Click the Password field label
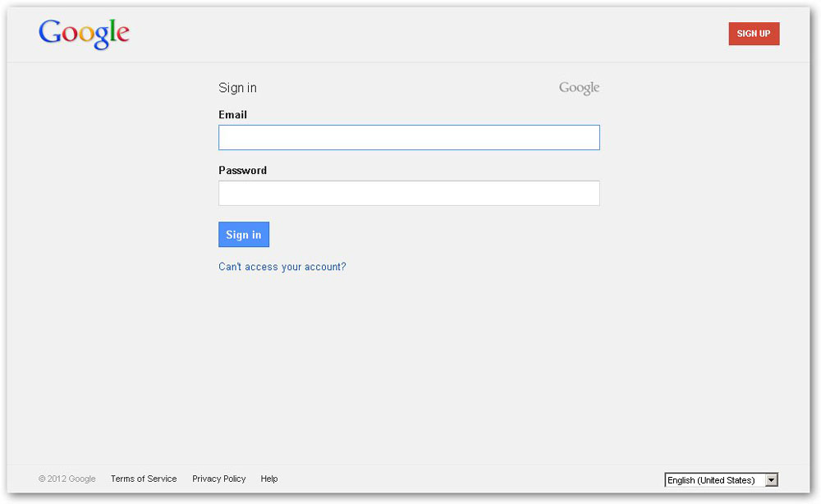 [242, 171]
